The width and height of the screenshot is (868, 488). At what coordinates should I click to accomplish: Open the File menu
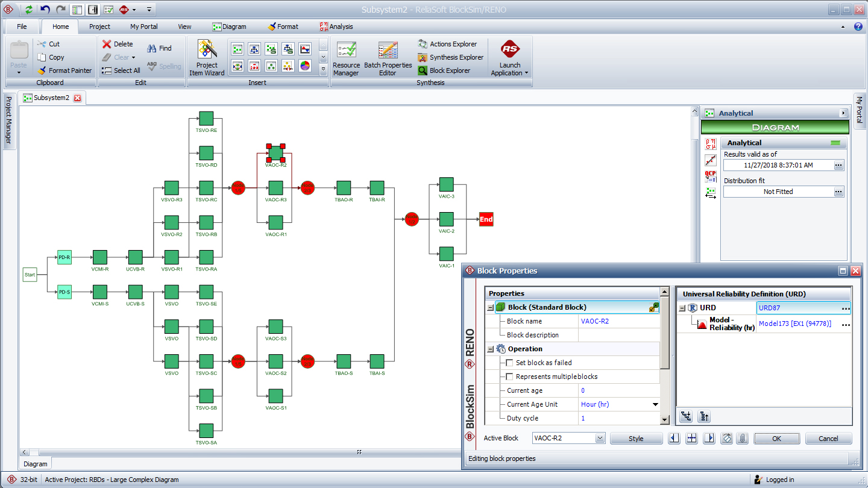22,27
